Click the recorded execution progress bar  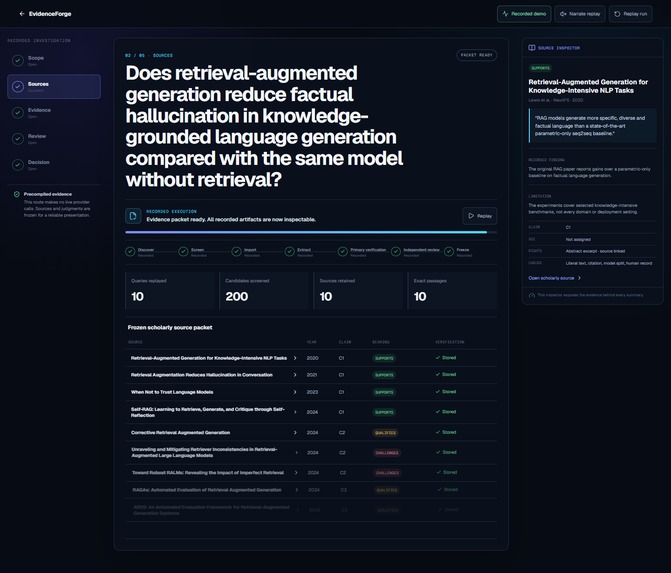311,232
